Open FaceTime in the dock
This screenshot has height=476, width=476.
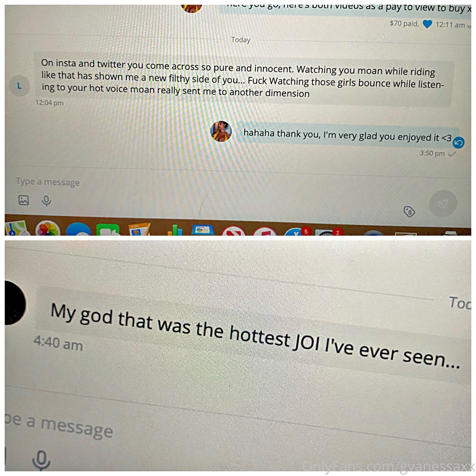[108, 230]
